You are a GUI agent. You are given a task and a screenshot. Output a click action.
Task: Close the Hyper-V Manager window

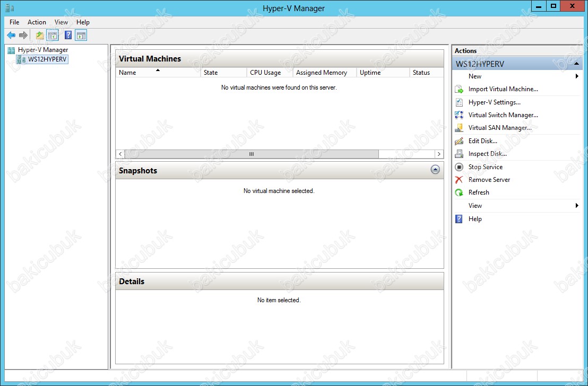tap(573, 6)
